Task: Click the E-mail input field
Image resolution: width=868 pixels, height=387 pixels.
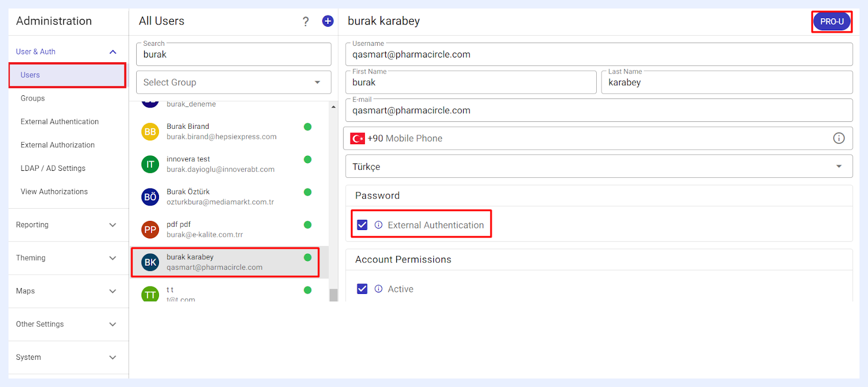Action: 599,110
